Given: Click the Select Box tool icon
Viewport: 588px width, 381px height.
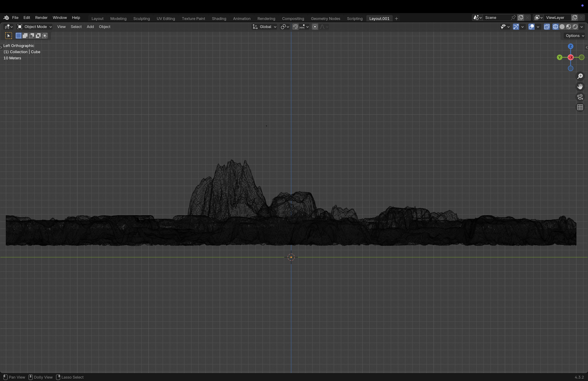Looking at the screenshot, I should [9, 36].
